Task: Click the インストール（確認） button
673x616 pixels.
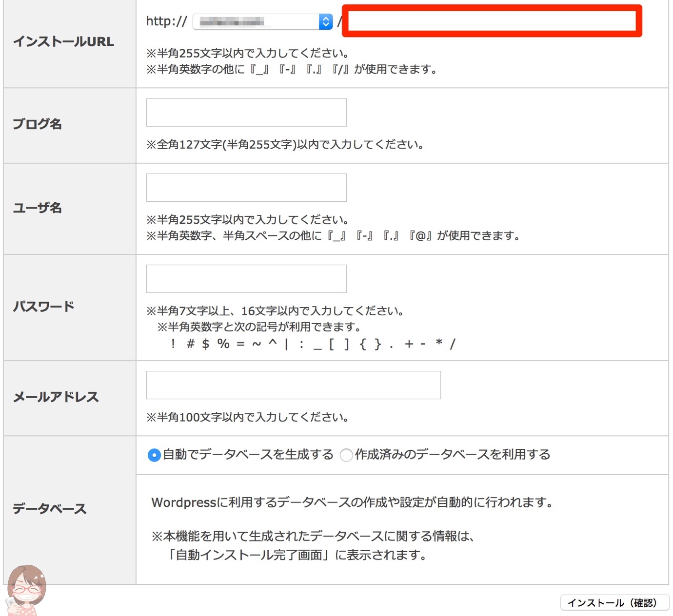Action: tap(614, 603)
